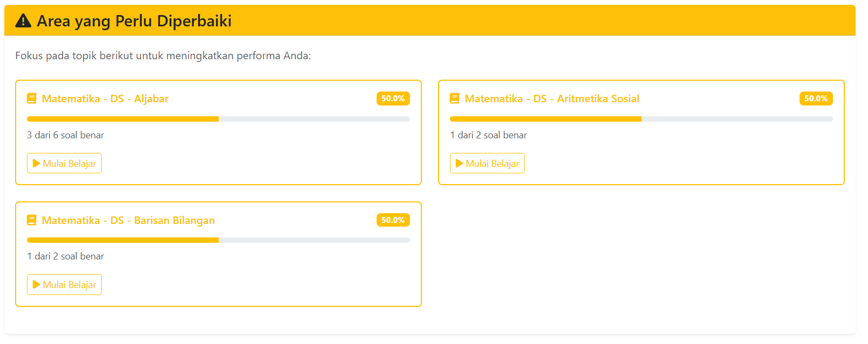
Task: Click the text 'Fokus pada topik berikut...'
Action: tap(163, 56)
